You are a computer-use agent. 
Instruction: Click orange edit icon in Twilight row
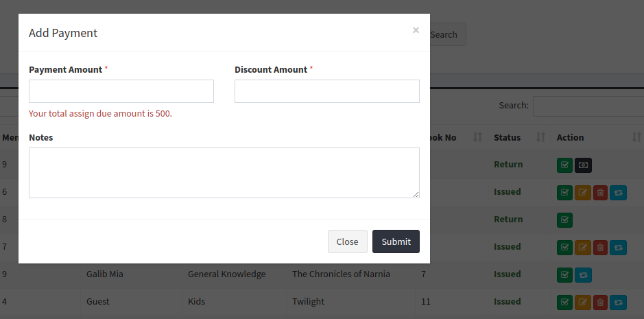pyautogui.click(x=582, y=302)
